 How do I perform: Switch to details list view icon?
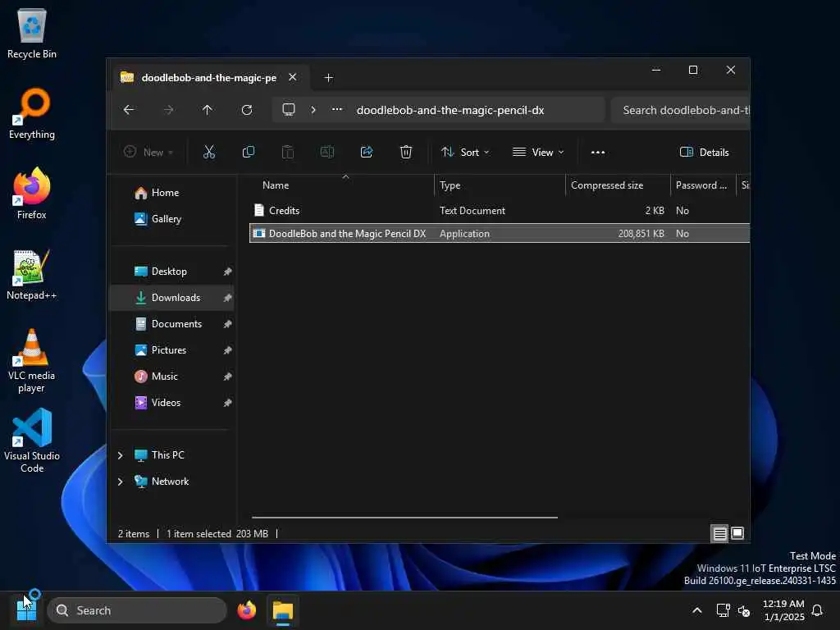(x=719, y=533)
